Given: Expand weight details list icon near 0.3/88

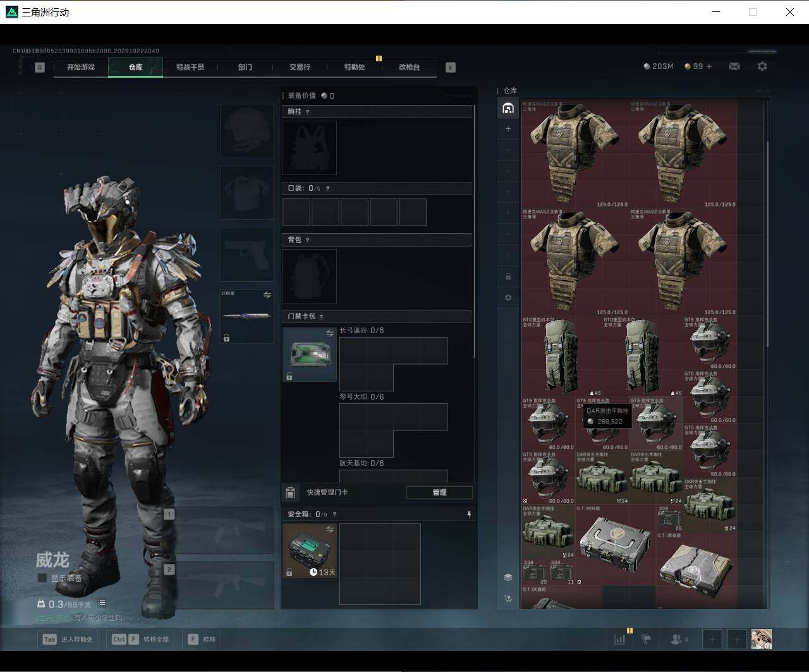Looking at the screenshot, I should (x=102, y=603).
